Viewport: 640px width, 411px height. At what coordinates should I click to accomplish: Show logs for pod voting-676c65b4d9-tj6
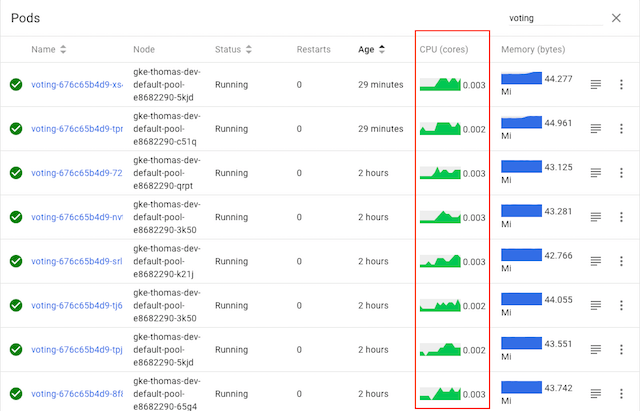point(595,305)
